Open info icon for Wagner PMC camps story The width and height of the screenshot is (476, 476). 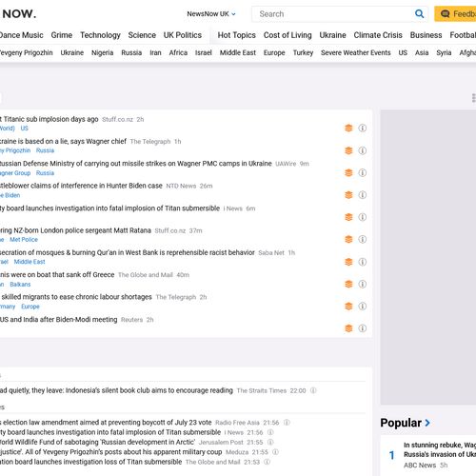pos(363,172)
